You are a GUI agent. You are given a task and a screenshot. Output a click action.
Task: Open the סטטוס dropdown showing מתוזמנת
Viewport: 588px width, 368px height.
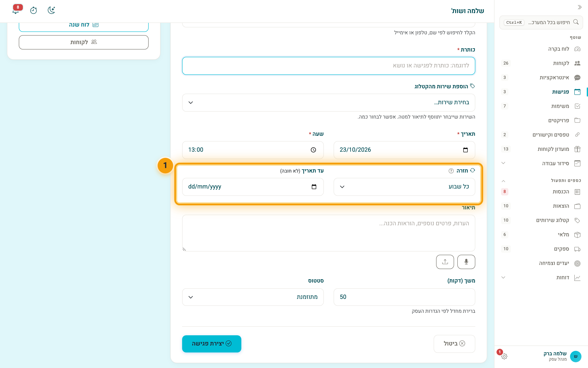pos(253,297)
